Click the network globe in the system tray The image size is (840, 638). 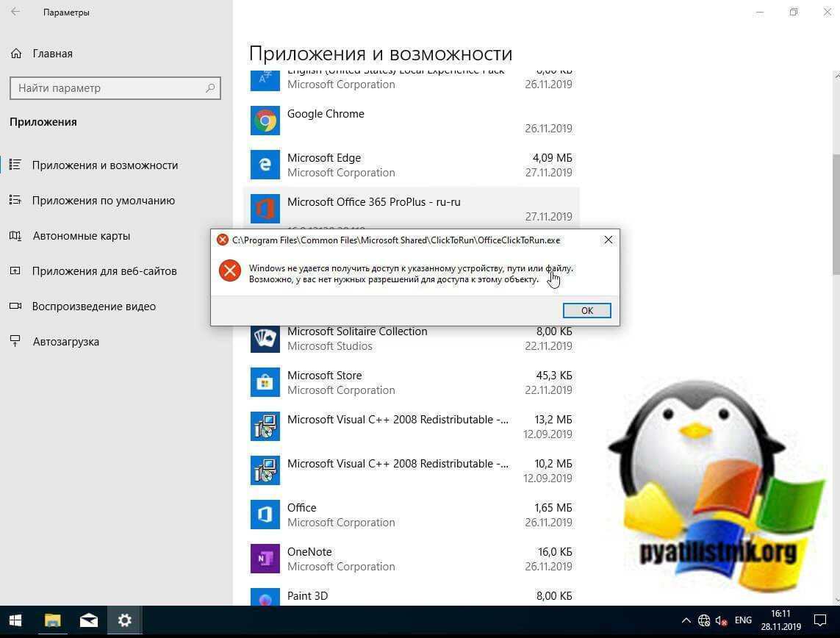703,620
